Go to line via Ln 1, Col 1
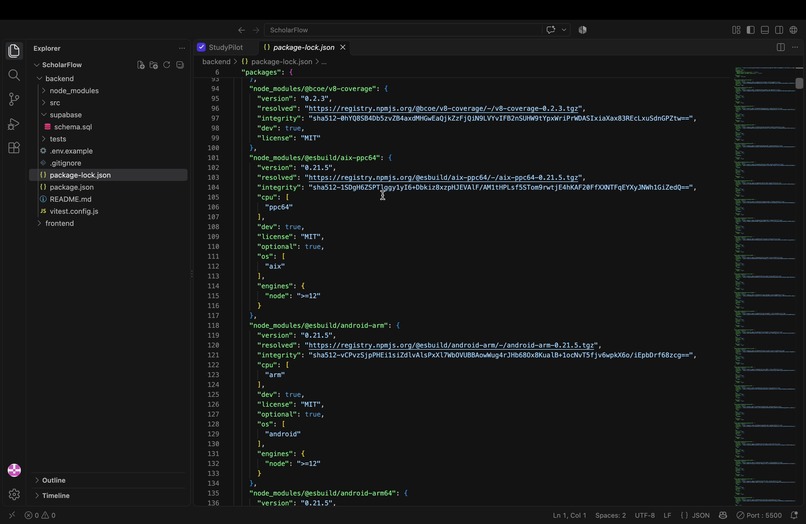Screen dimensions: 806x524 [569, 515]
